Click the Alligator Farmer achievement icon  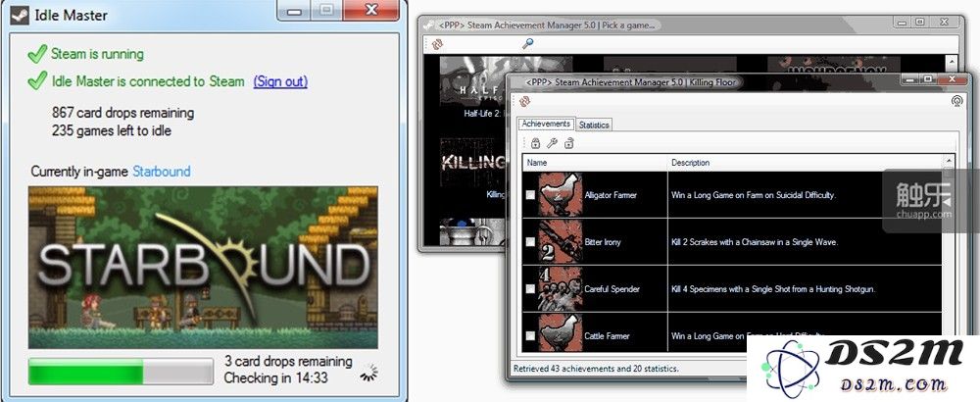[x=561, y=195]
